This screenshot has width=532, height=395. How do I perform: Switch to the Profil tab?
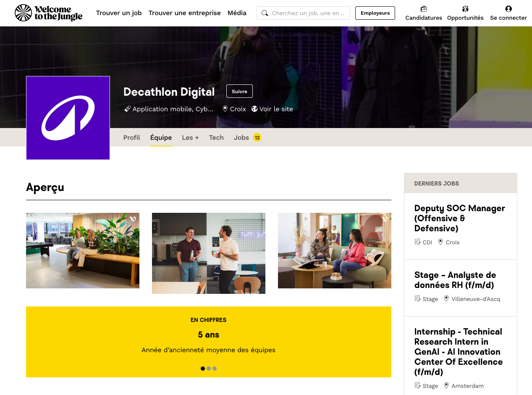tap(131, 138)
